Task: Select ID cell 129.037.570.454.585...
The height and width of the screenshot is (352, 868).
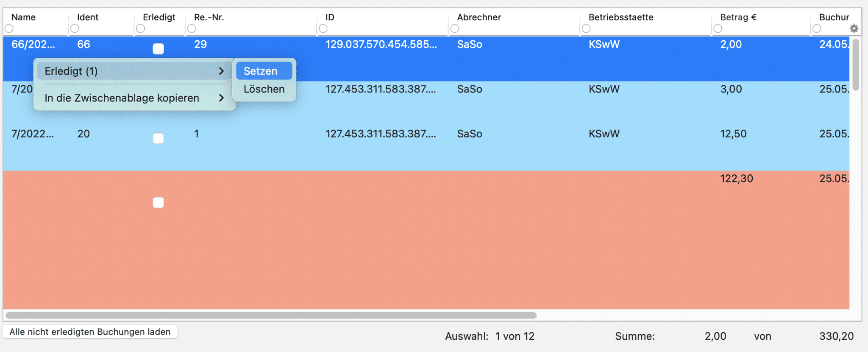Action: tap(381, 45)
